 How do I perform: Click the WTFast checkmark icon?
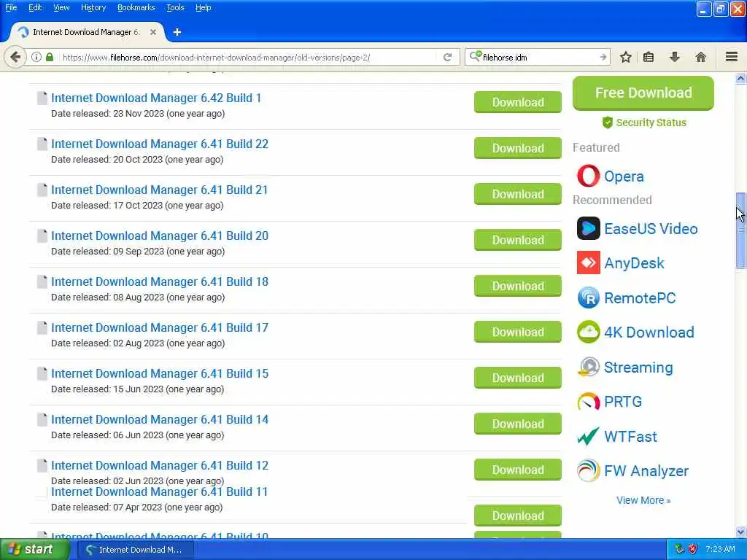(589, 436)
